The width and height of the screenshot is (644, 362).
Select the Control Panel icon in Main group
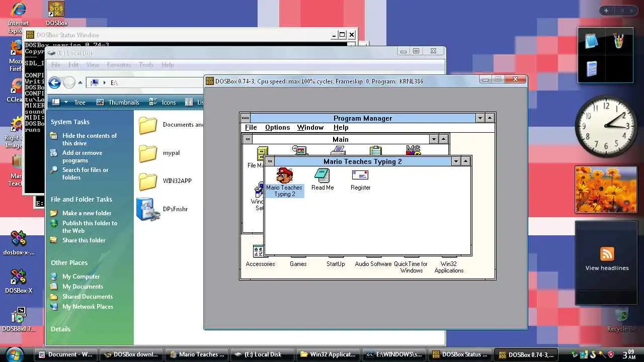[300, 150]
